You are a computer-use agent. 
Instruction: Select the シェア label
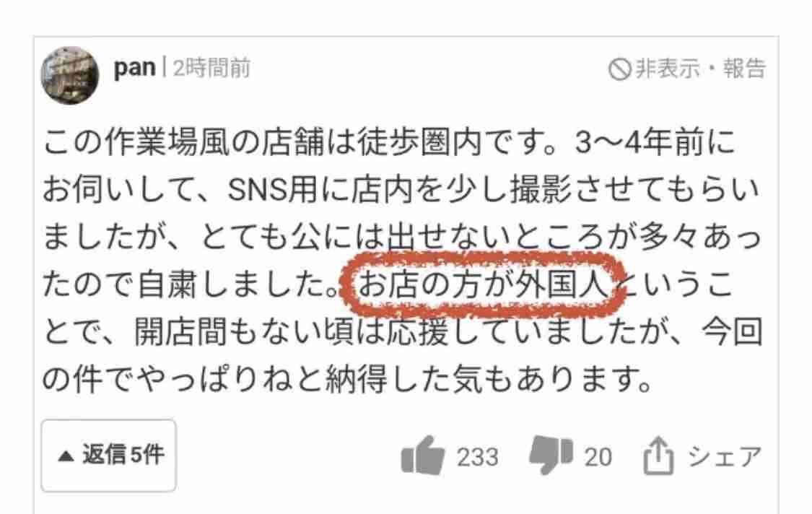pos(725,456)
